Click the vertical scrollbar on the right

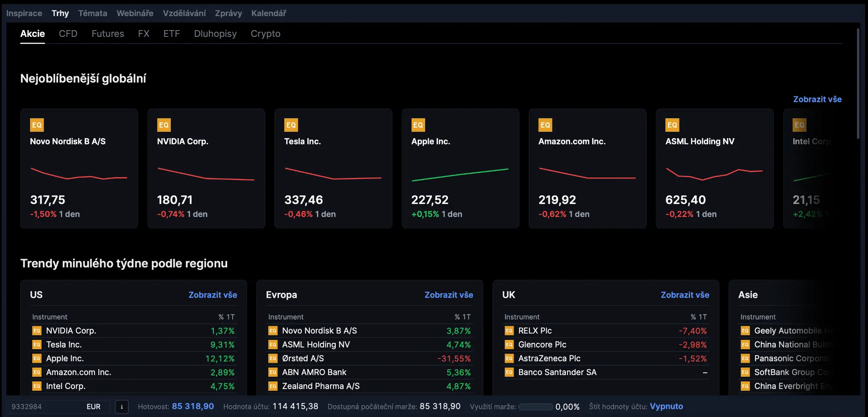pyautogui.click(x=858, y=84)
